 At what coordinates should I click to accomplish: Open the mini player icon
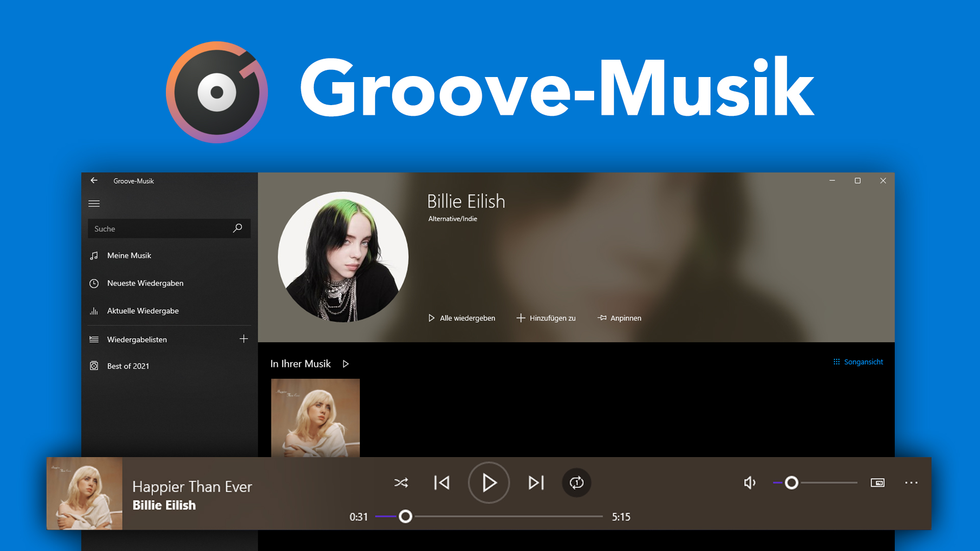click(877, 483)
